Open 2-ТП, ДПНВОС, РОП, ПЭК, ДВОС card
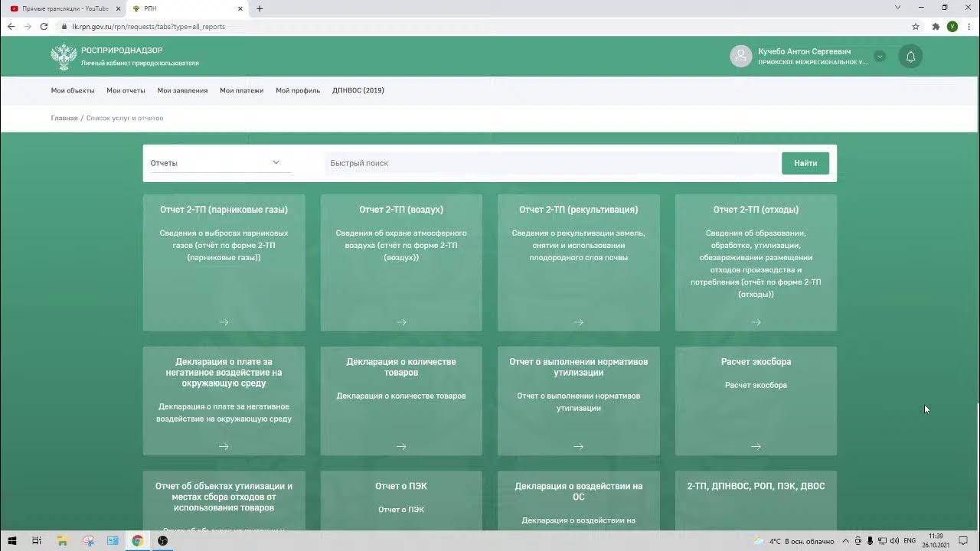 (x=756, y=500)
